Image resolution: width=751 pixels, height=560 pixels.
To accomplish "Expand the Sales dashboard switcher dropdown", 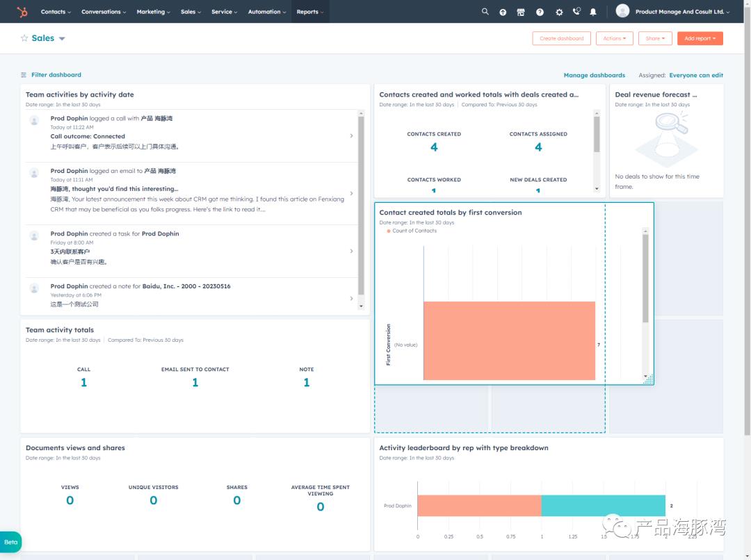I will (62, 38).
